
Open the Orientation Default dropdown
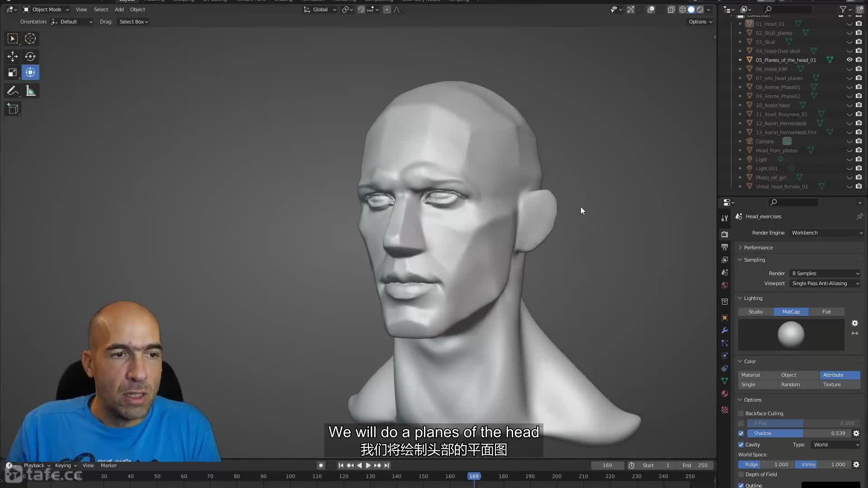[72, 22]
